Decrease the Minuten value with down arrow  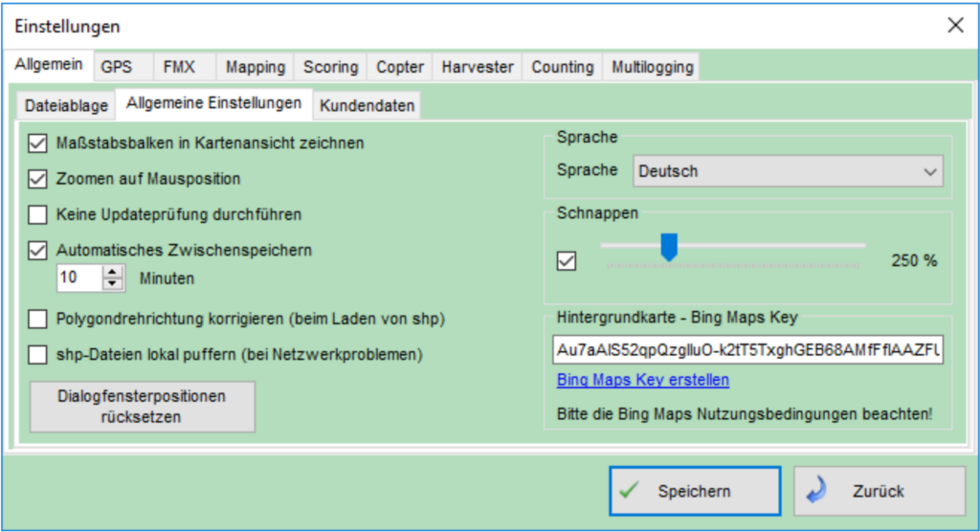click(x=114, y=284)
